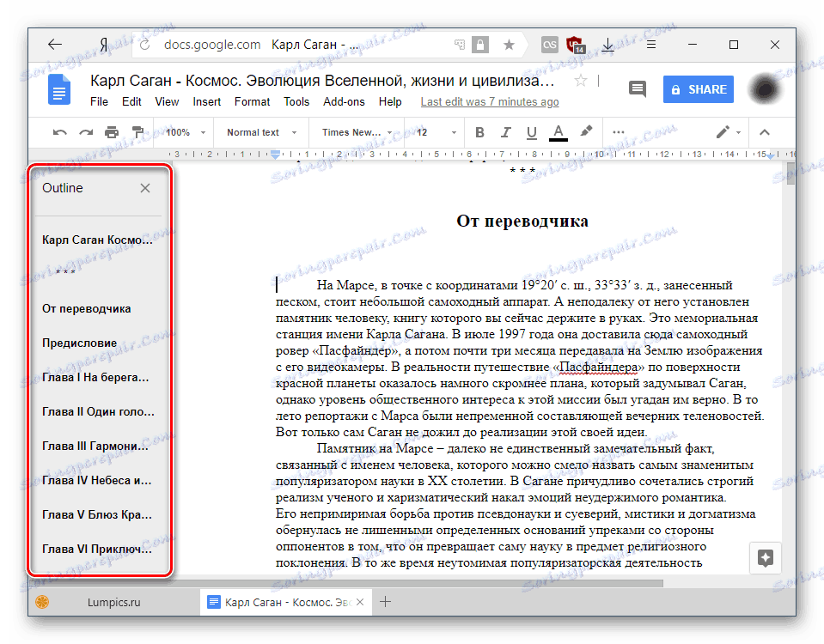Redo the last action

pos(86,132)
